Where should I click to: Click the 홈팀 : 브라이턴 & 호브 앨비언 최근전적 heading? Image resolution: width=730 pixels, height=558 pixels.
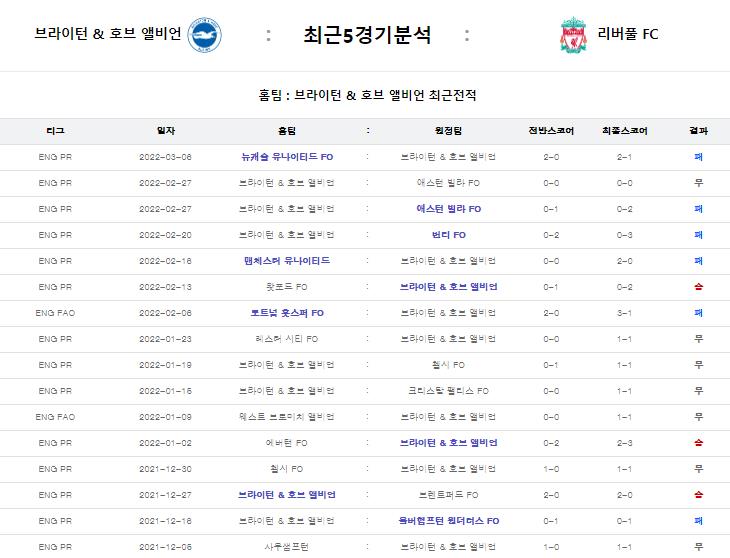coord(367,95)
